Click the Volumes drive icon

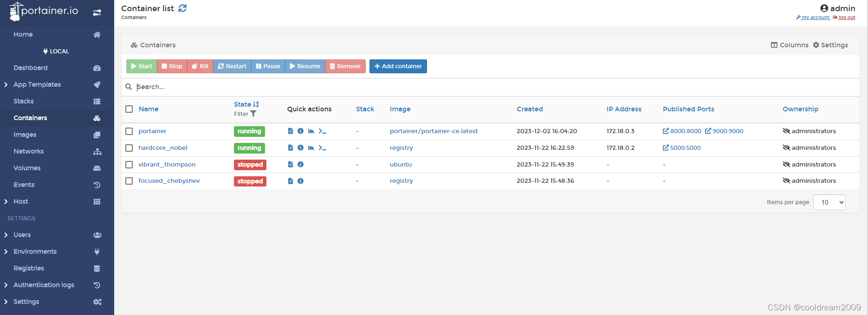pyautogui.click(x=97, y=168)
